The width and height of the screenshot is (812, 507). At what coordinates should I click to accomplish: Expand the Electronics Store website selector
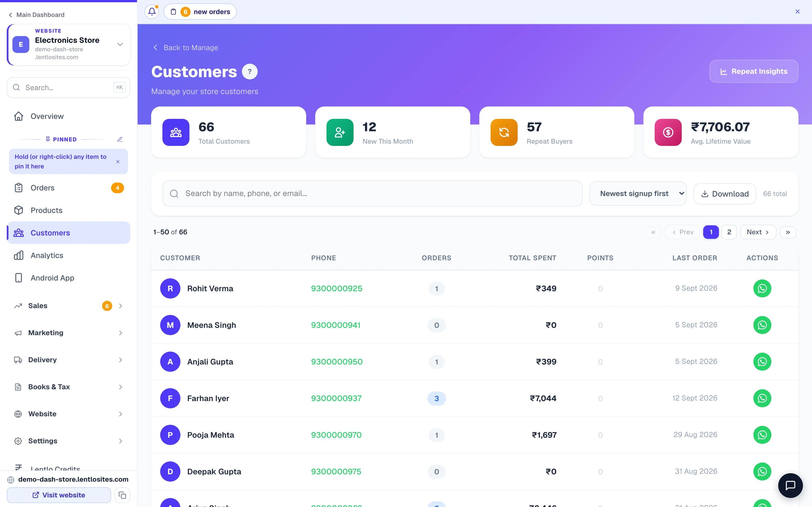(x=120, y=44)
